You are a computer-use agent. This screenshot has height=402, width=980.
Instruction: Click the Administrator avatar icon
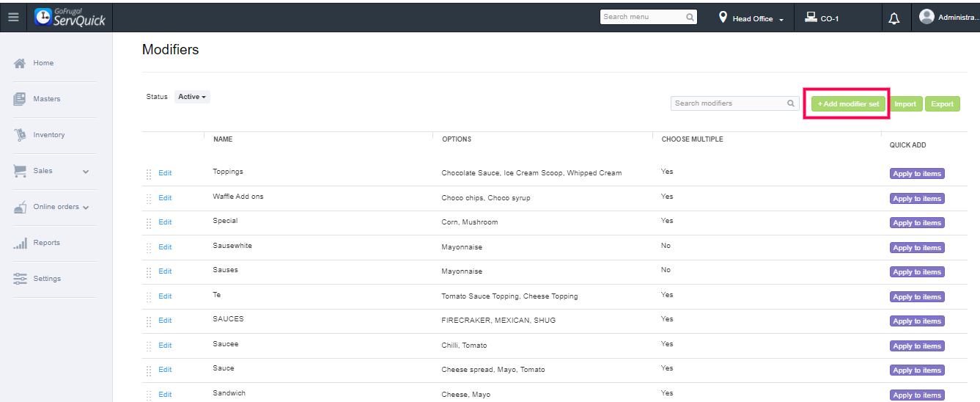tap(926, 16)
